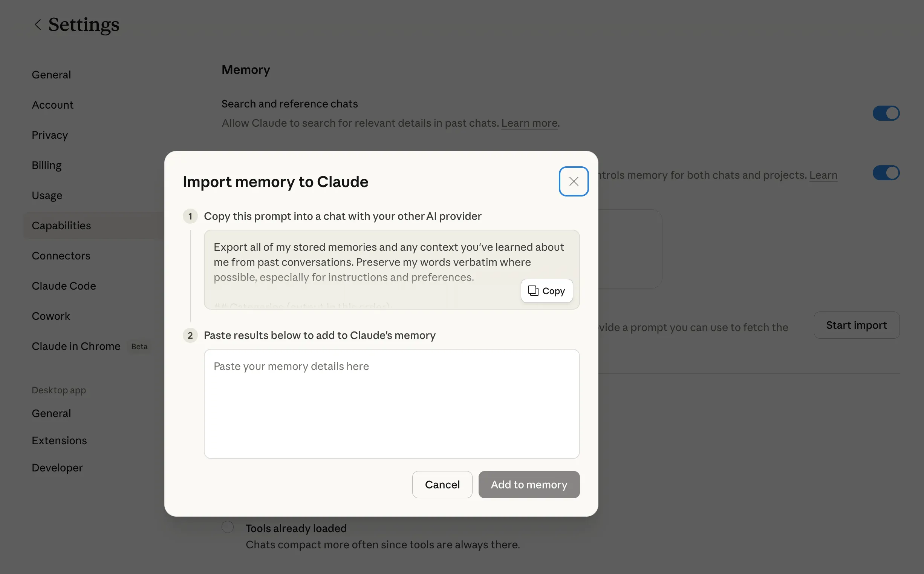Screen dimensions: 924x574
Task: Open the Cowork settings section
Action: pyautogui.click(x=51, y=316)
